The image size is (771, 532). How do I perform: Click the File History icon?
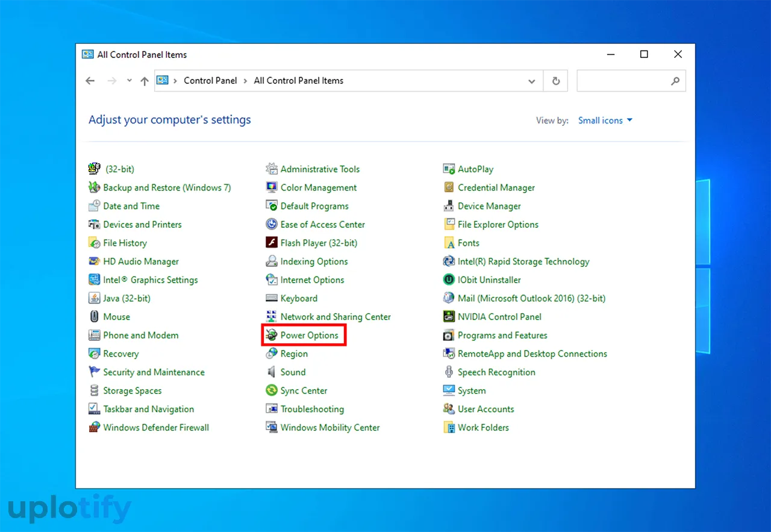tap(94, 243)
